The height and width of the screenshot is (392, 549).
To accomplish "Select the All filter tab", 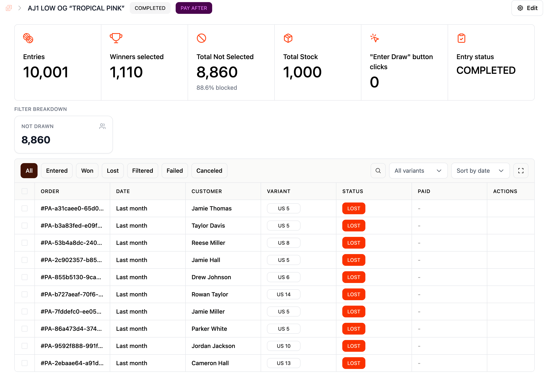I will [x=29, y=171].
